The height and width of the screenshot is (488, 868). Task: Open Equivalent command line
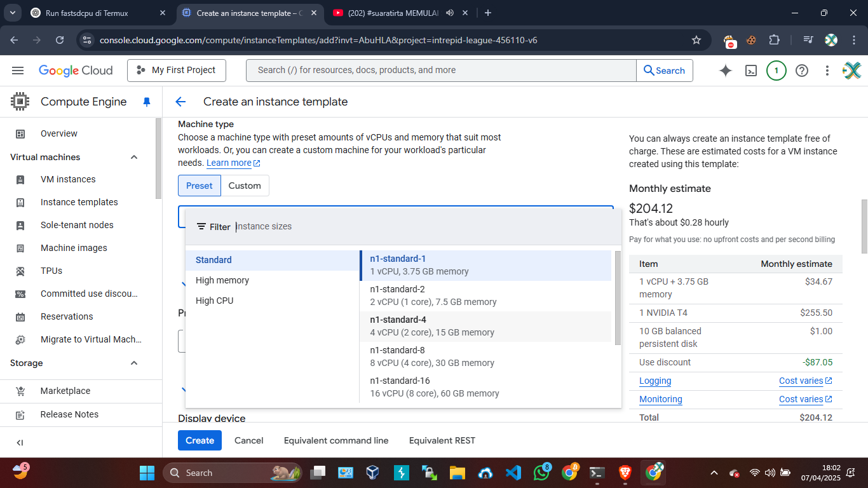pos(336,440)
